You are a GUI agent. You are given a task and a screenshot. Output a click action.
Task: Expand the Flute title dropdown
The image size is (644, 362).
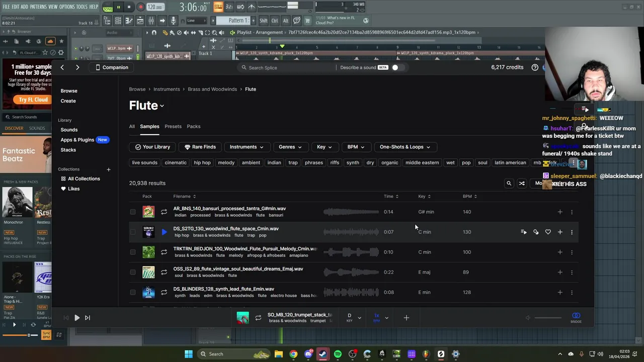tap(162, 106)
